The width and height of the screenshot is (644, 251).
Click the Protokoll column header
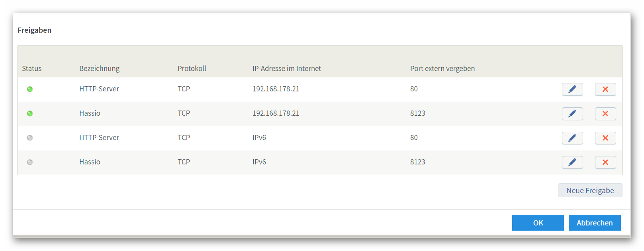192,69
